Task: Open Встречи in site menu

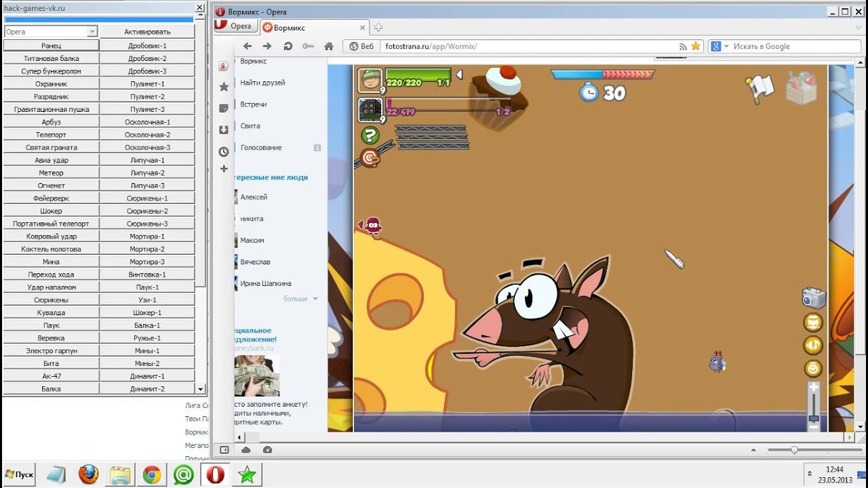Action: (253, 104)
